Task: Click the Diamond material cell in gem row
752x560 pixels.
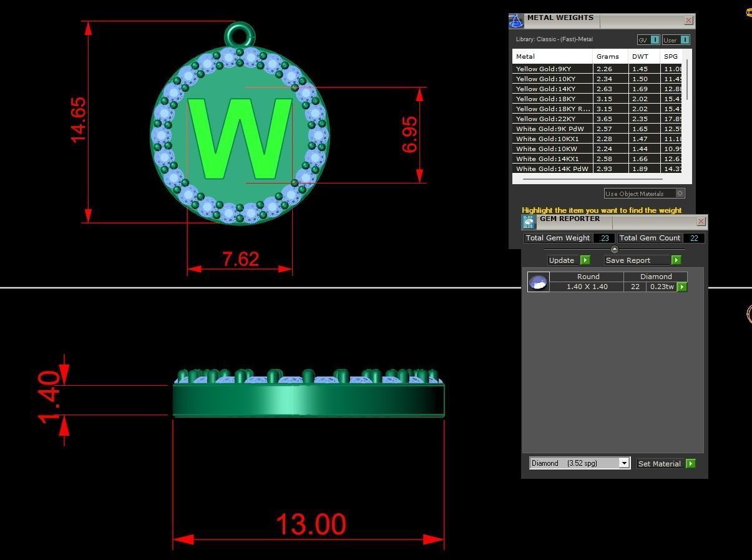Action: (655, 277)
